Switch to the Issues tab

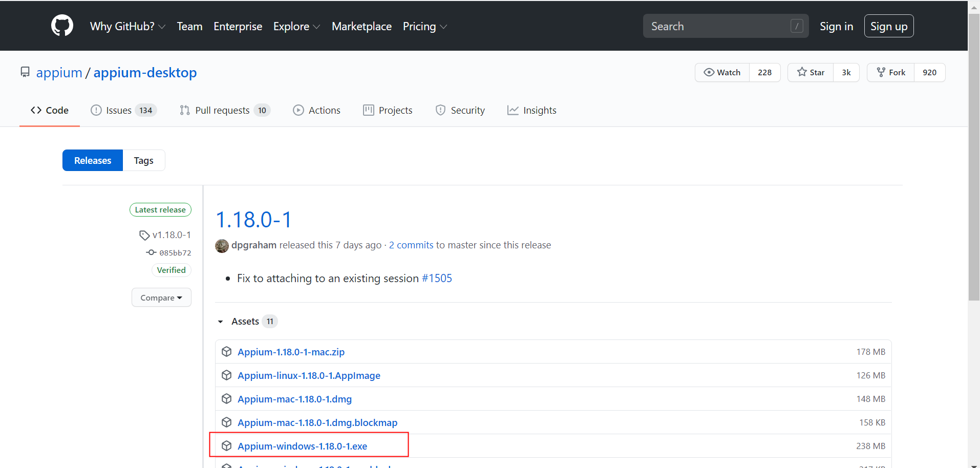123,110
